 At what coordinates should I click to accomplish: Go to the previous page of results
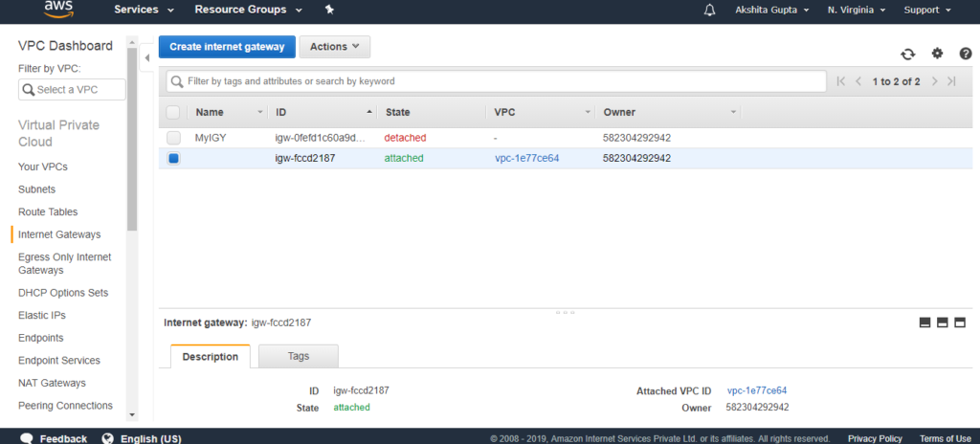coord(858,81)
